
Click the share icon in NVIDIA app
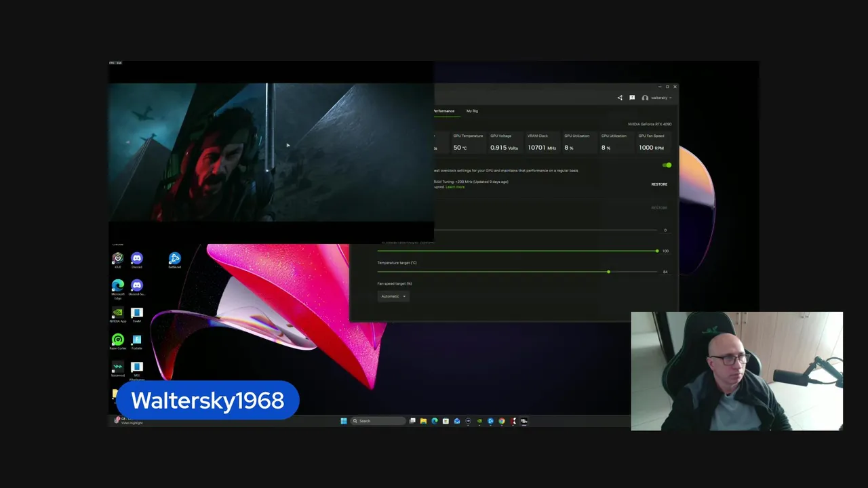620,98
